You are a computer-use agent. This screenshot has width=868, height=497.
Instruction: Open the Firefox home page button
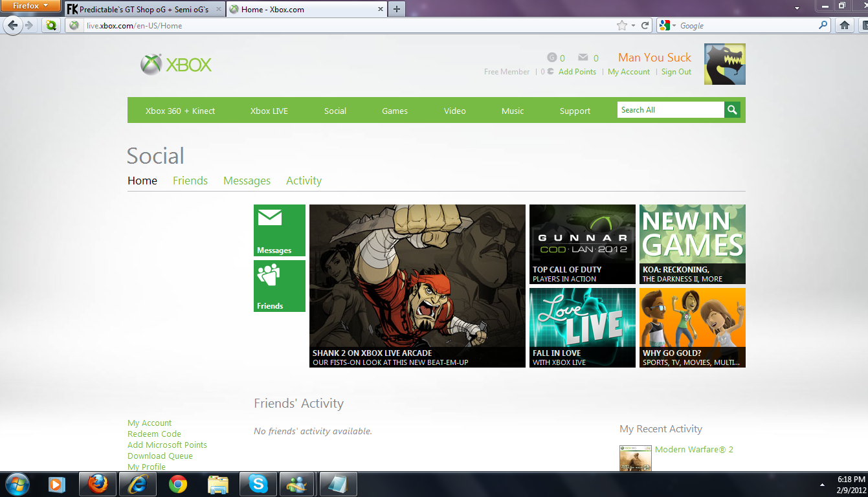(x=845, y=25)
